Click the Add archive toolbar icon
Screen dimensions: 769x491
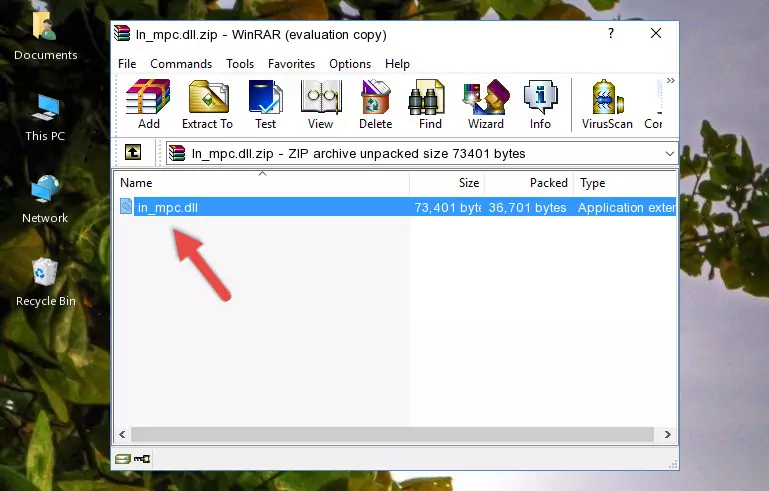[x=148, y=104]
